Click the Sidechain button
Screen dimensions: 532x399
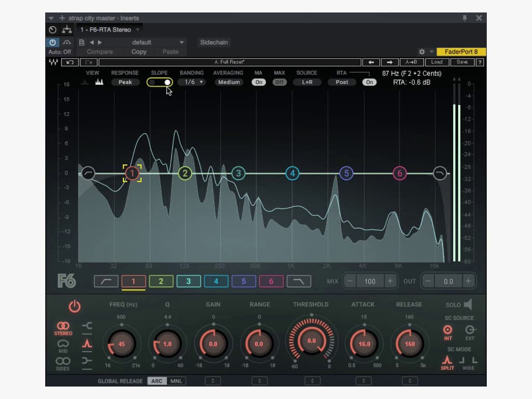tap(214, 43)
